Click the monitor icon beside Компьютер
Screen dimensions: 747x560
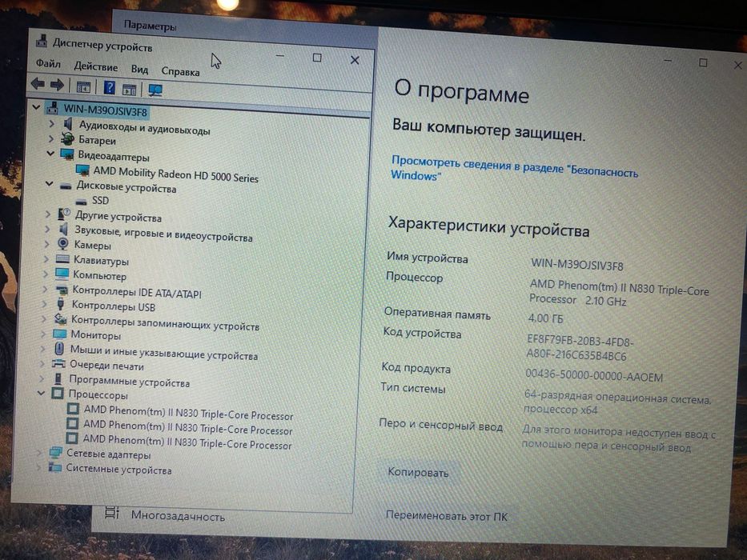click(x=62, y=274)
